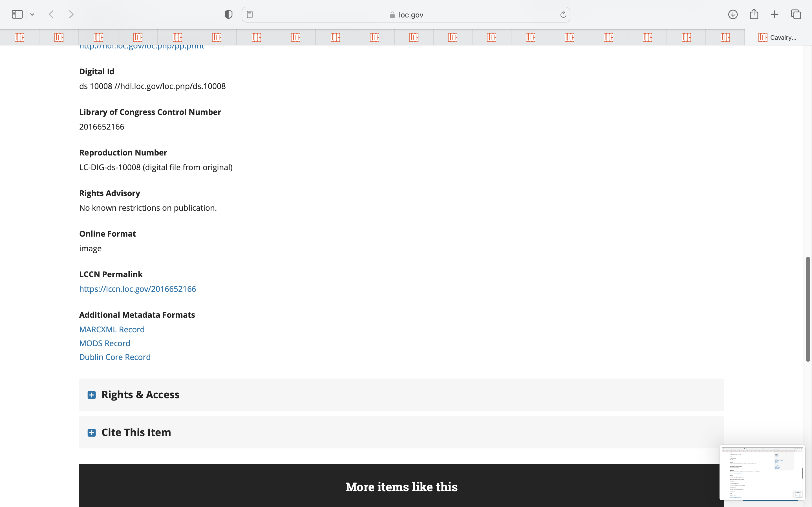
Task: Click the Reader view icon in address bar
Action: point(250,14)
